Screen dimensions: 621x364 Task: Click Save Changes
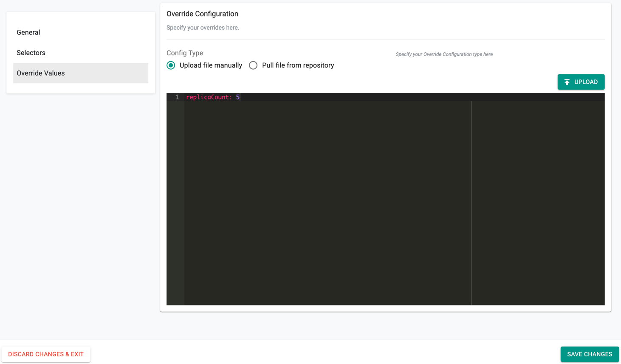tap(590, 354)
